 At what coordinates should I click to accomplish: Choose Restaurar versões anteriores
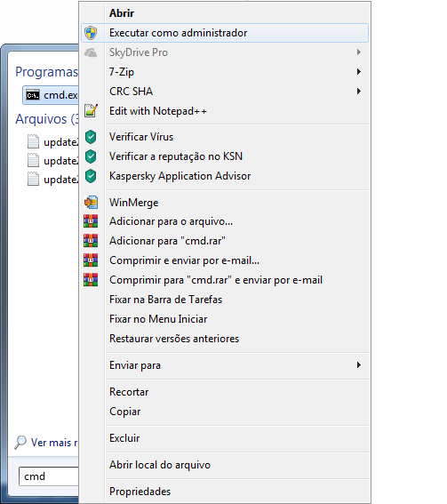tap(225, 339)
